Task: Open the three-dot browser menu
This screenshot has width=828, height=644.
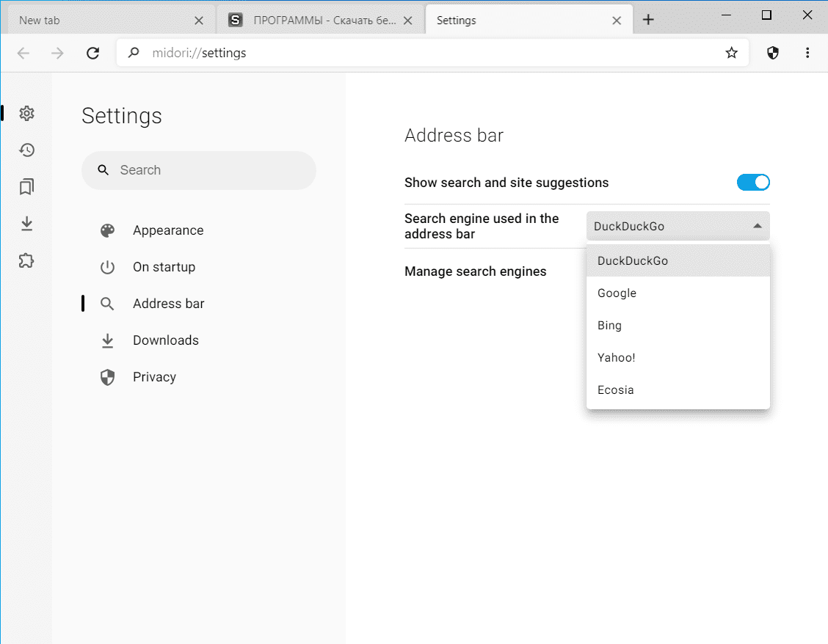Action: (807, 53)
